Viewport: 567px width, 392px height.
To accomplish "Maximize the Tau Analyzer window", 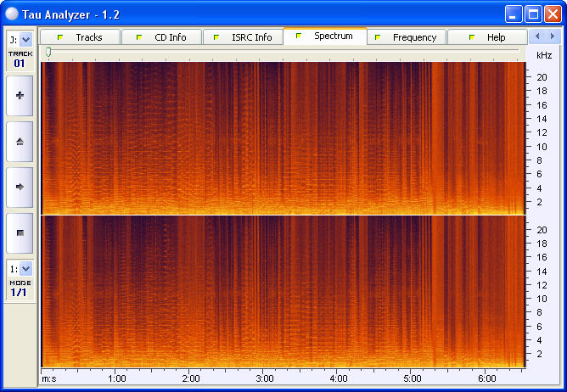I will (533, 13).
